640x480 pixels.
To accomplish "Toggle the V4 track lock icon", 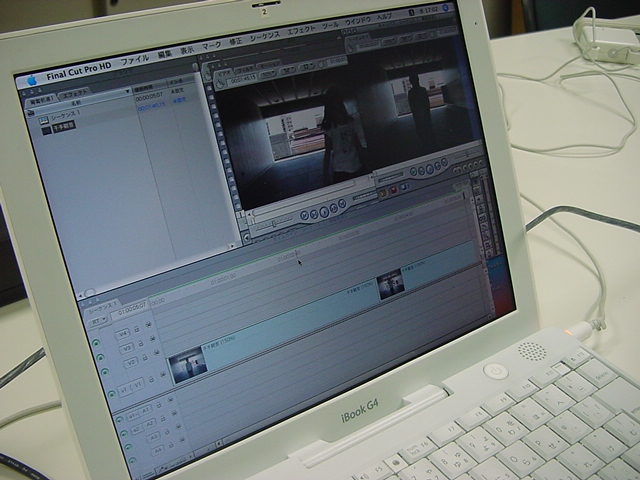I will (136, 329).
